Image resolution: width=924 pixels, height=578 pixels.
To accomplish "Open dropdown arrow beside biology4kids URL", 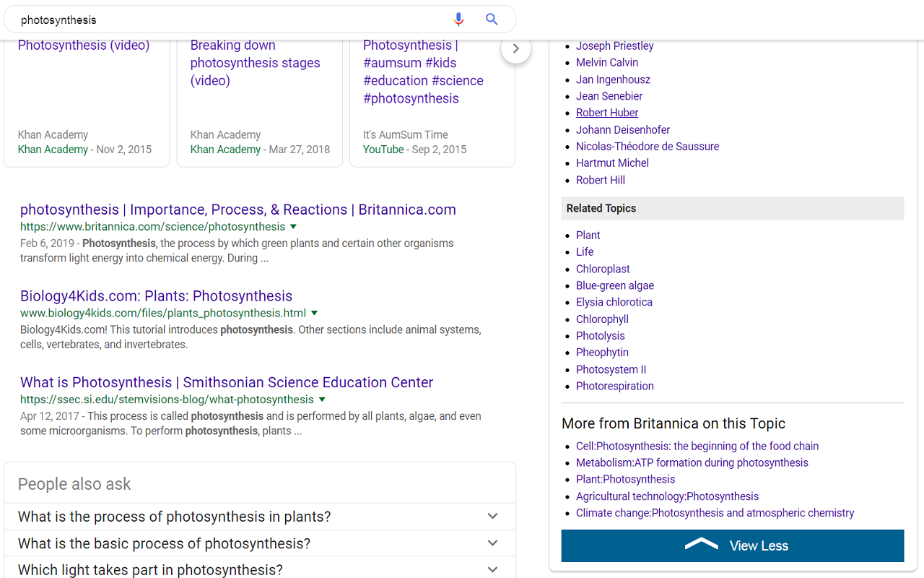I will point(315,314).
